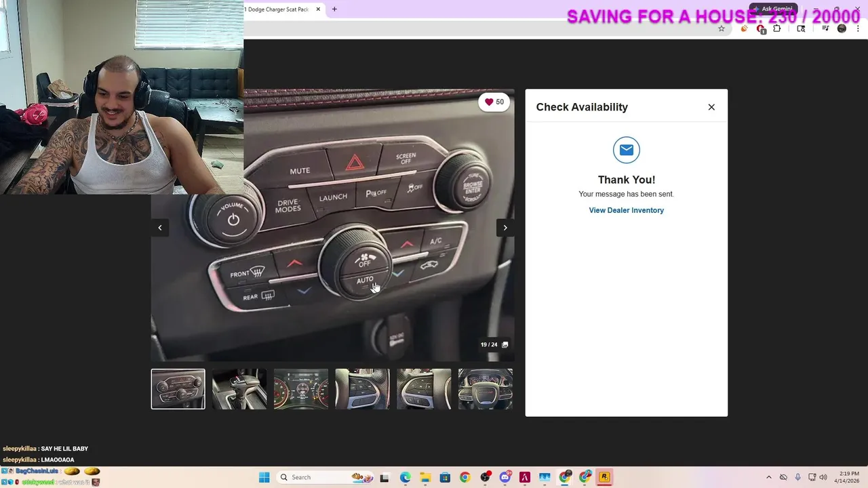Viewport: 868px width, 488px height.
Task: Show hidden system tray icons
Action: pyautogui.click(x=769, y=477)
